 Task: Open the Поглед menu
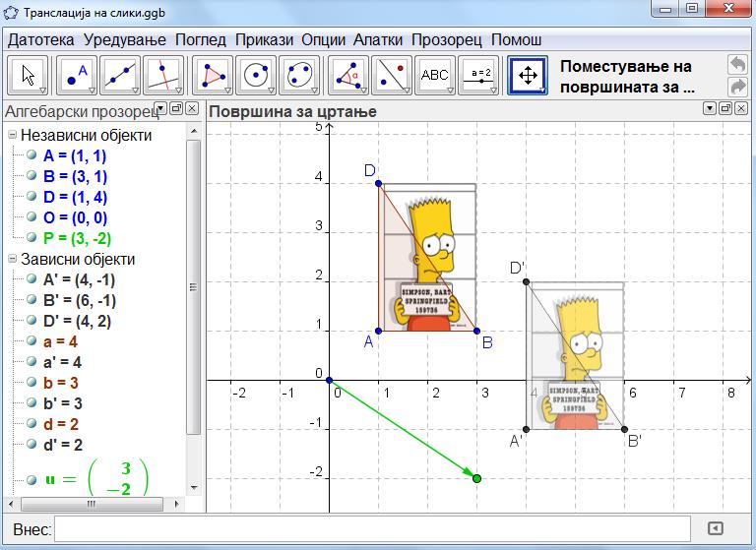pyautogui.click(x=201, y=39)
